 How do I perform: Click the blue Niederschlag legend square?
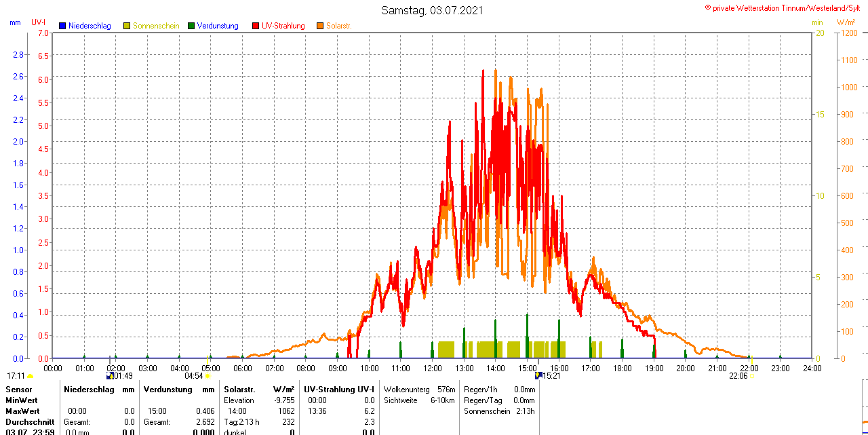pos(62,26)
